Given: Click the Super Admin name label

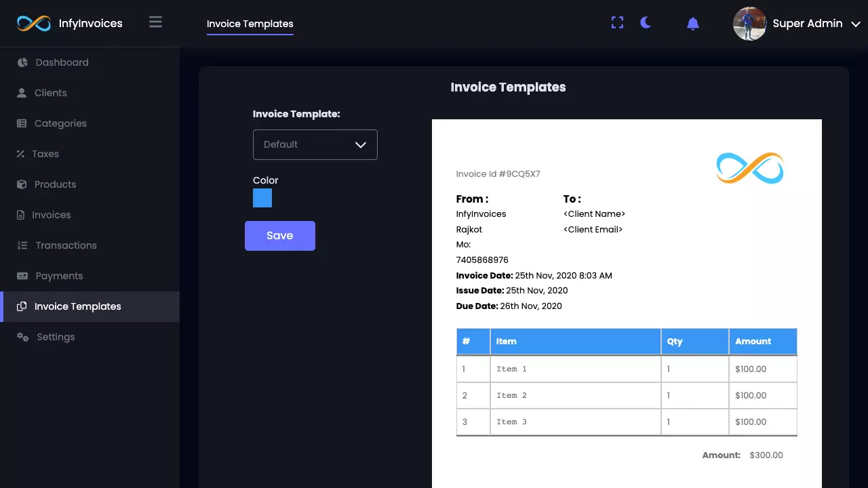Looking at the screenshot, I should pos(808,24).
